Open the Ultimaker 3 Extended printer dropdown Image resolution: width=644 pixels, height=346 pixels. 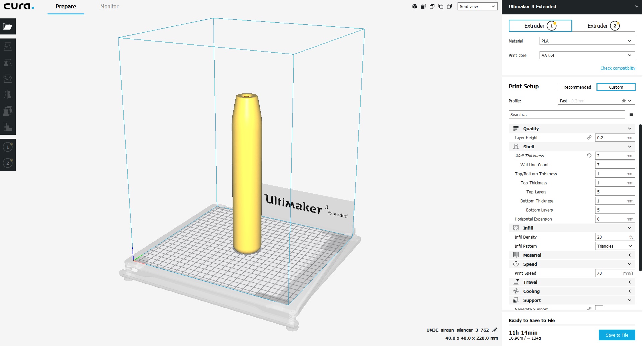(572, 6)
